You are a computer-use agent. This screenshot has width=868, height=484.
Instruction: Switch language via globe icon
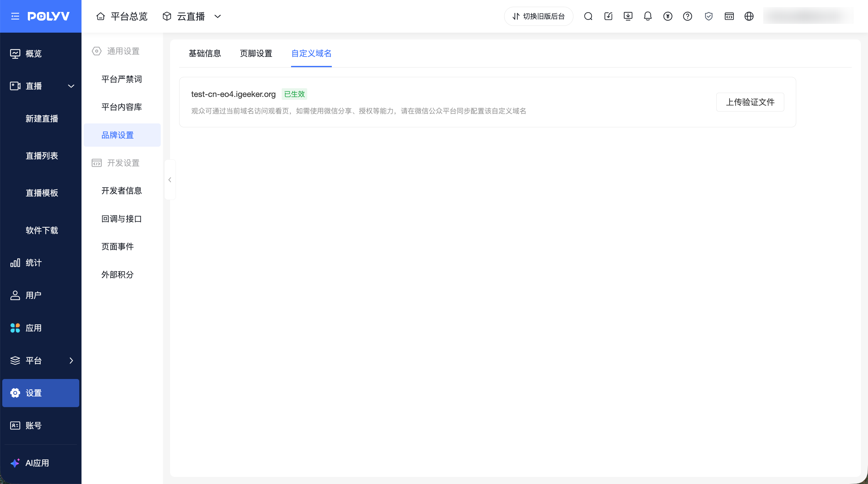tap(749, 16)
